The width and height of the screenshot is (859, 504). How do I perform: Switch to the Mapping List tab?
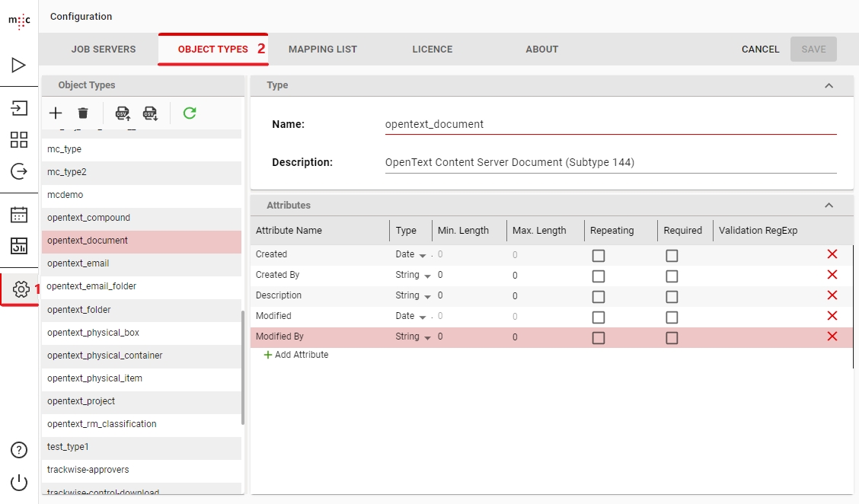(x=323, y=49)
